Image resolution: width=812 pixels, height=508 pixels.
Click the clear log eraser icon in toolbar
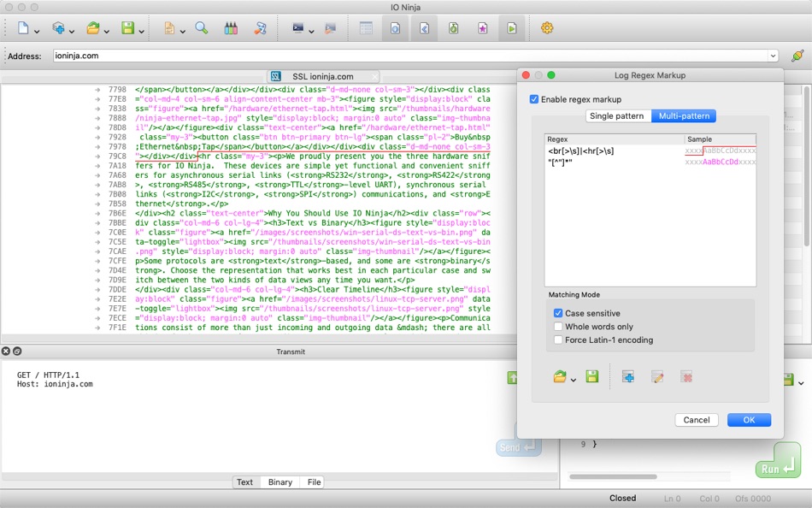(260, 28)
